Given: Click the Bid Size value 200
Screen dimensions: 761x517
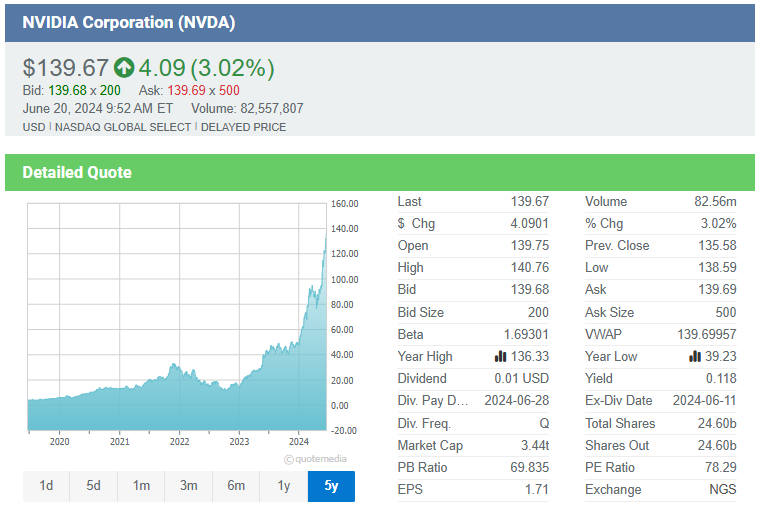Looking at the screenshot, I should [x=538, y=312].
